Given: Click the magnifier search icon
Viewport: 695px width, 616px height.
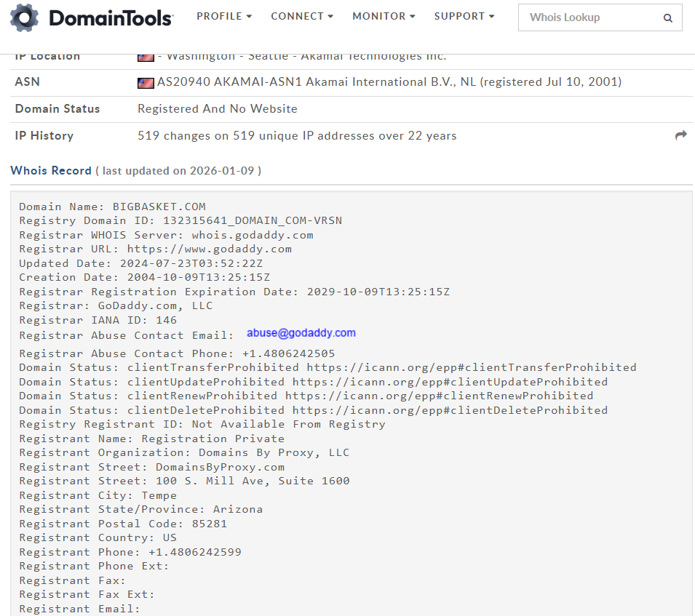Looking at the screenshot, I should point(667,18).
